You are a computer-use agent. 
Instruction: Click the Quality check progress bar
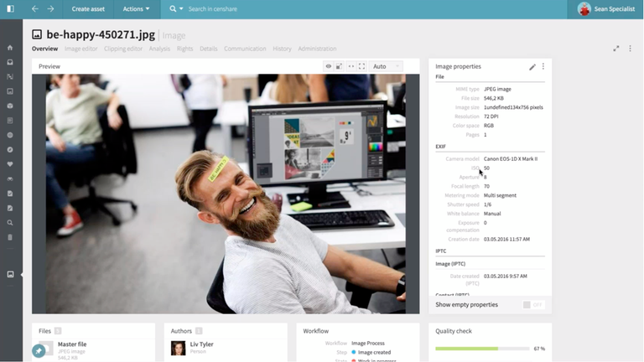482,349
